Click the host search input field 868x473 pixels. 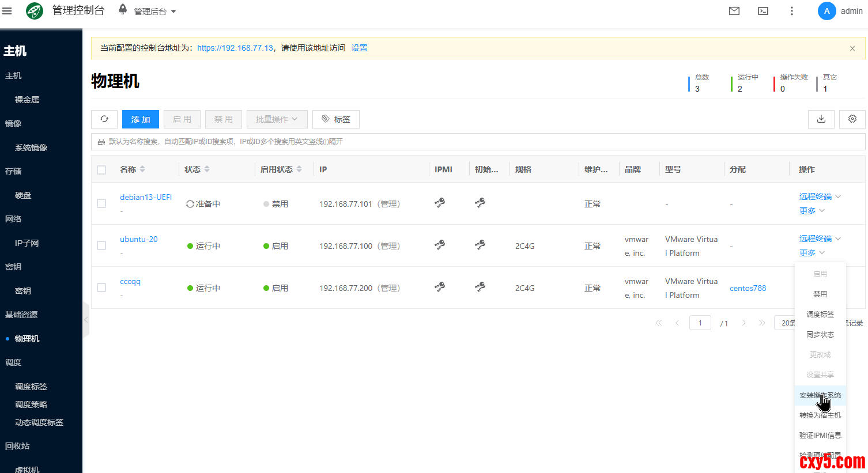click(x=478, y=142)
